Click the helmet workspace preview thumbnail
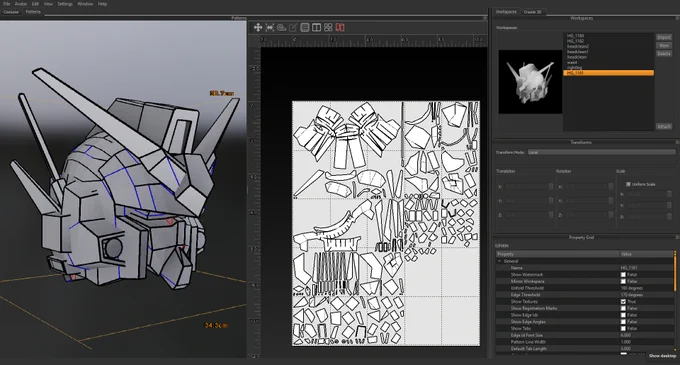Screen dimensions: 680x365 click(530, 81)
